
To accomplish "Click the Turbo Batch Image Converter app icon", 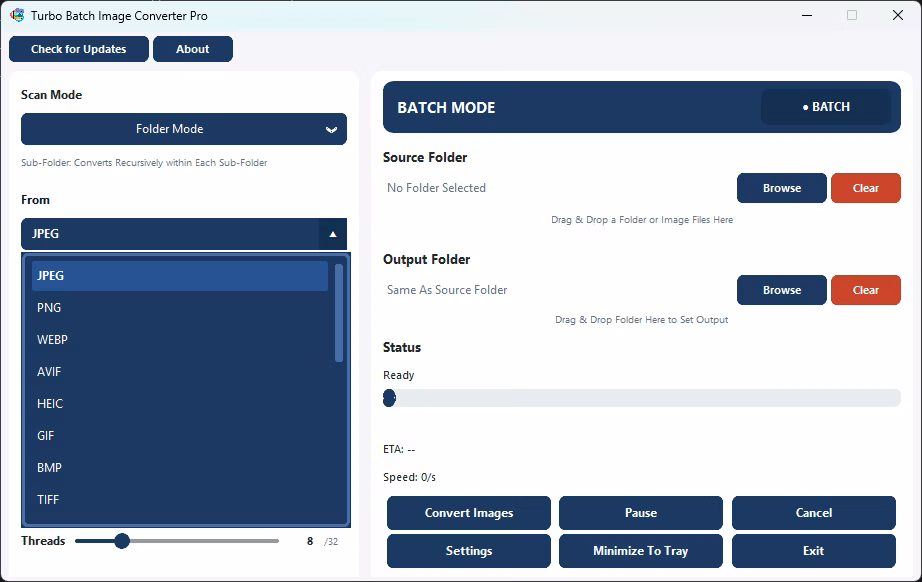I will pos(17,15).
